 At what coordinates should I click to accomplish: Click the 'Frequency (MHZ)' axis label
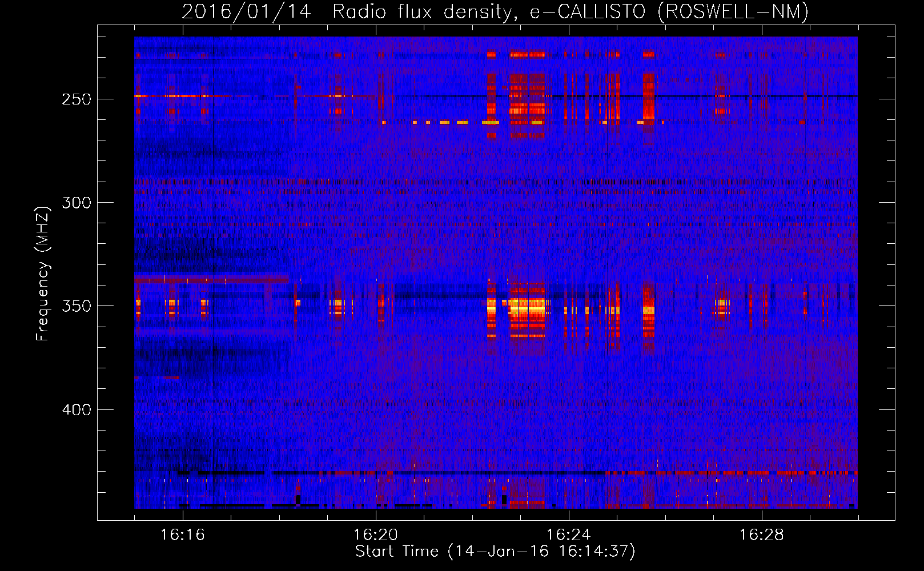click(42, 273)
